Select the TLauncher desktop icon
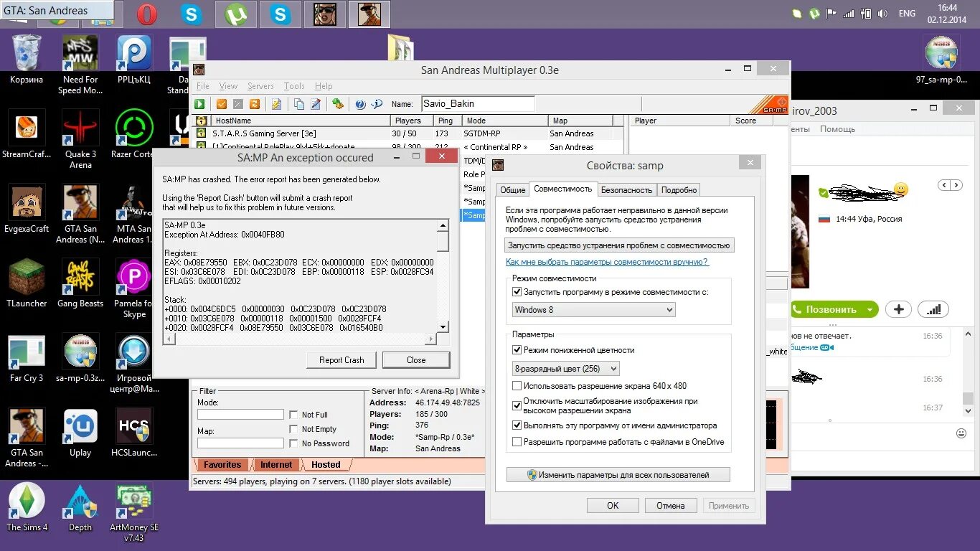 pyautogui.click(x=27, y=283)
